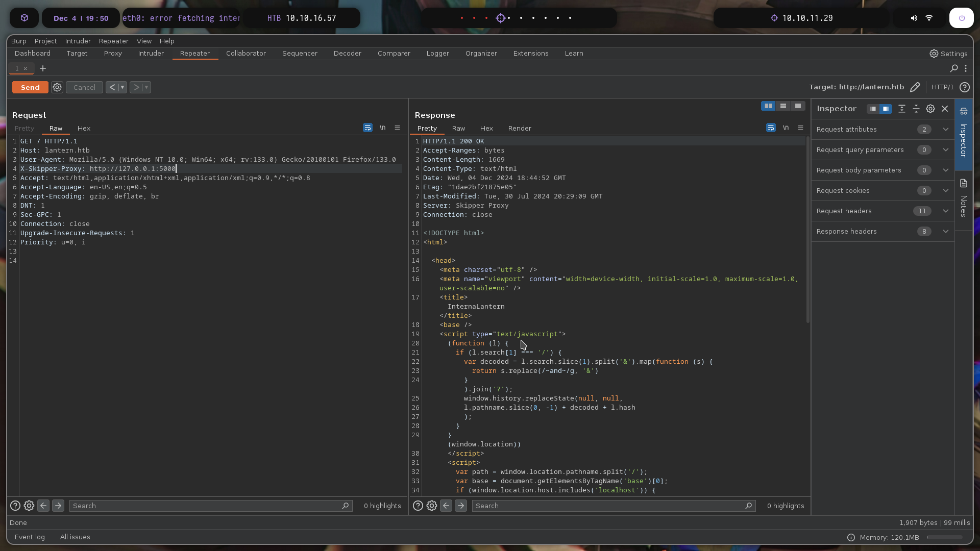The width and height of the screenshot is (980, 551).
Task: Click the Send request button
Action: pos(30,87)
